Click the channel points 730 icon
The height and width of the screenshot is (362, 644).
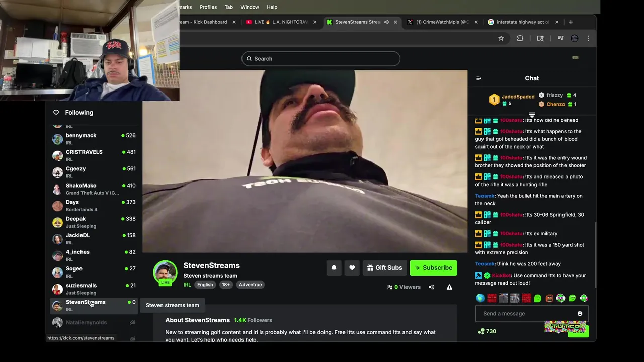point(481,331)
